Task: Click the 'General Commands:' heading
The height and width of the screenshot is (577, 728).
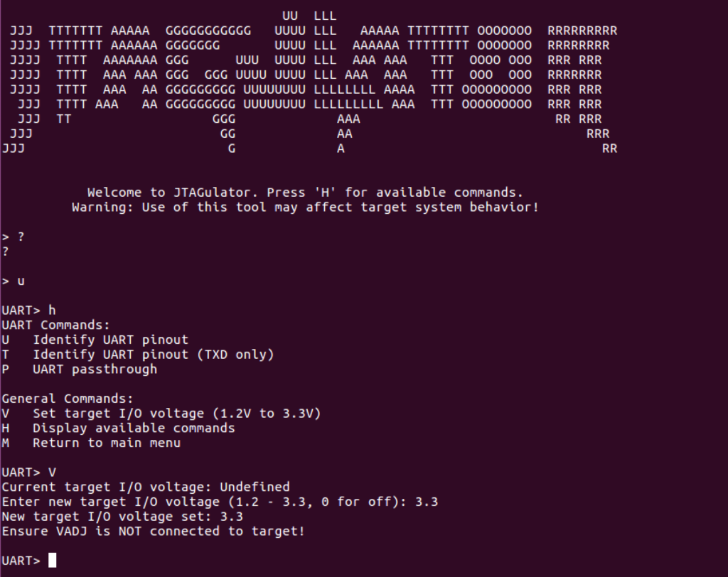Action: [x=68, y=399]
